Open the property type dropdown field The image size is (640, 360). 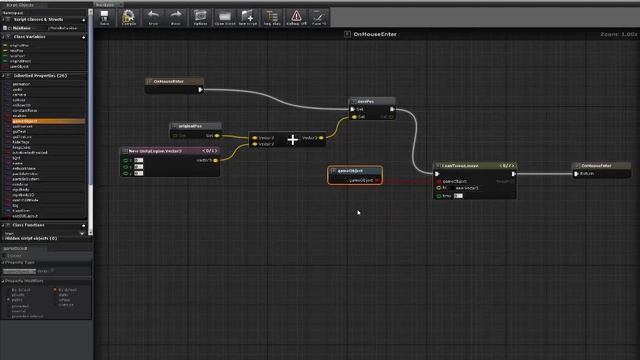19,271
